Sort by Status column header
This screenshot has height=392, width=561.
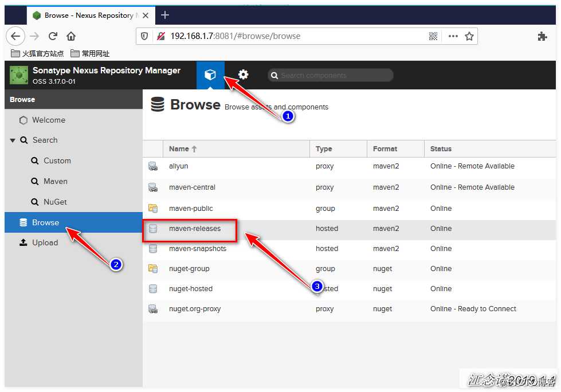click(490, 149)
